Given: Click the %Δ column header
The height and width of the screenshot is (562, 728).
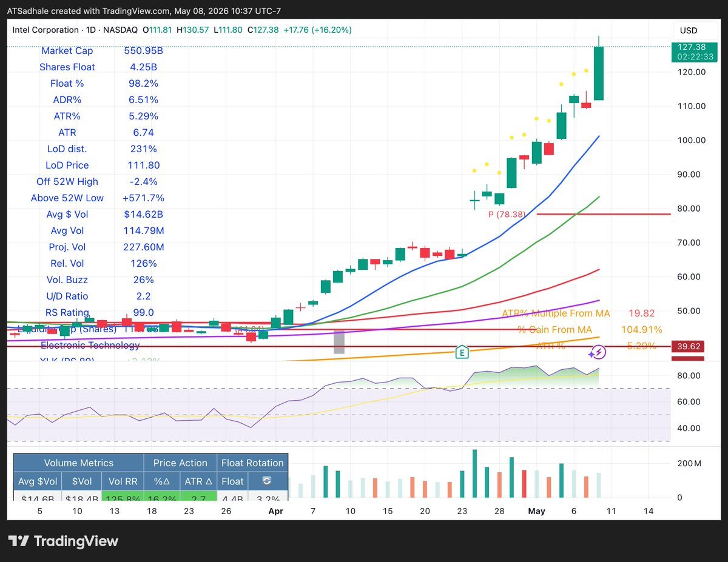Looking at the screenshot, I should click(162, 481).
